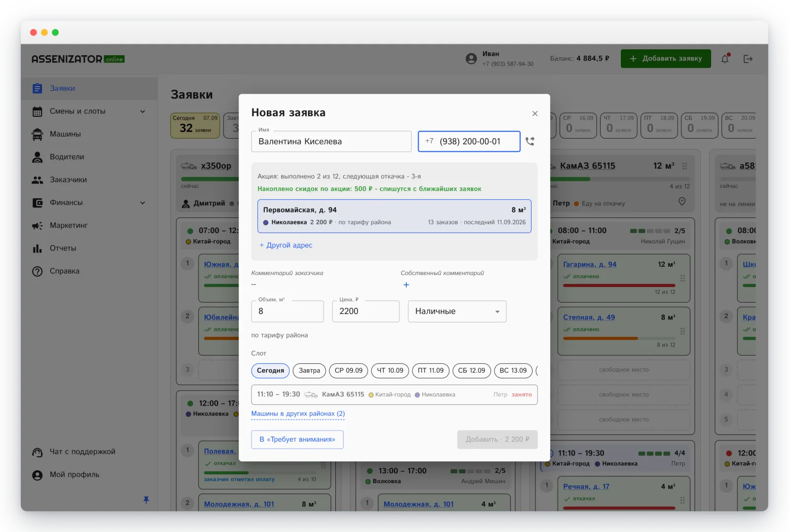Select the Сегодня slot day

point(270,371)
